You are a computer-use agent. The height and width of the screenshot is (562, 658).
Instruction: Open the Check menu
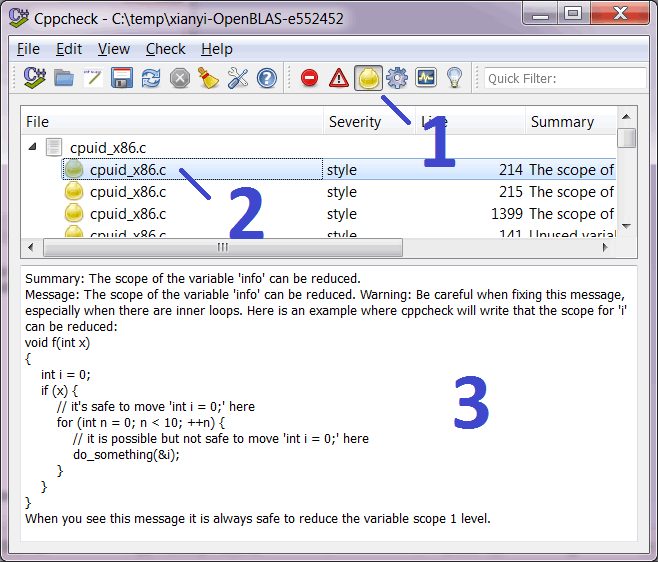click(165, 49)
